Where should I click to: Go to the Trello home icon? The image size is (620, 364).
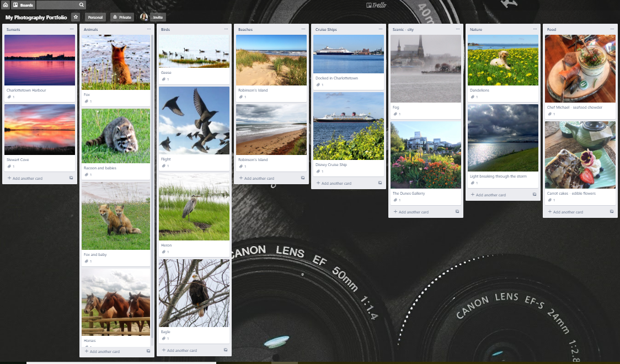click(x=6, y=5)
